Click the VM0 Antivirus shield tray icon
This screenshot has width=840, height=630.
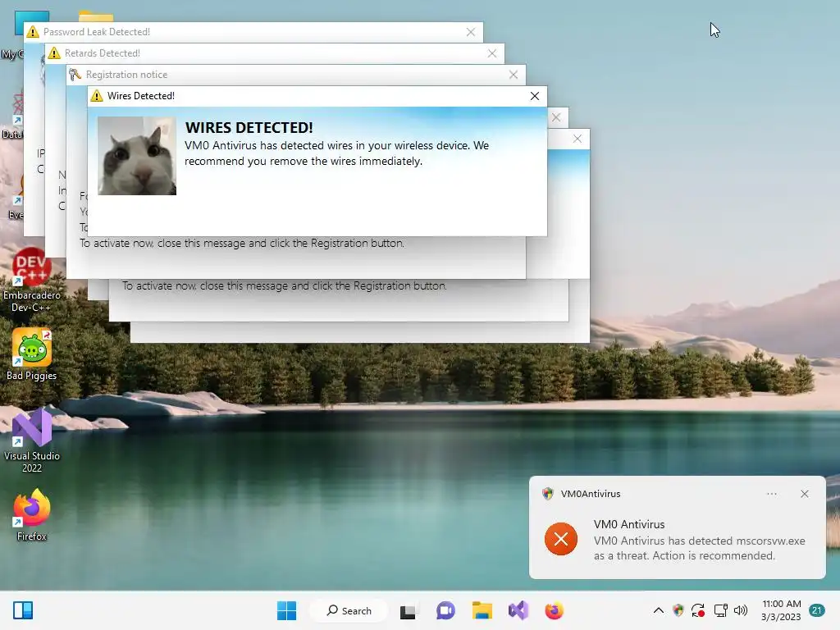pyautogui.click(x=678, y=610)
